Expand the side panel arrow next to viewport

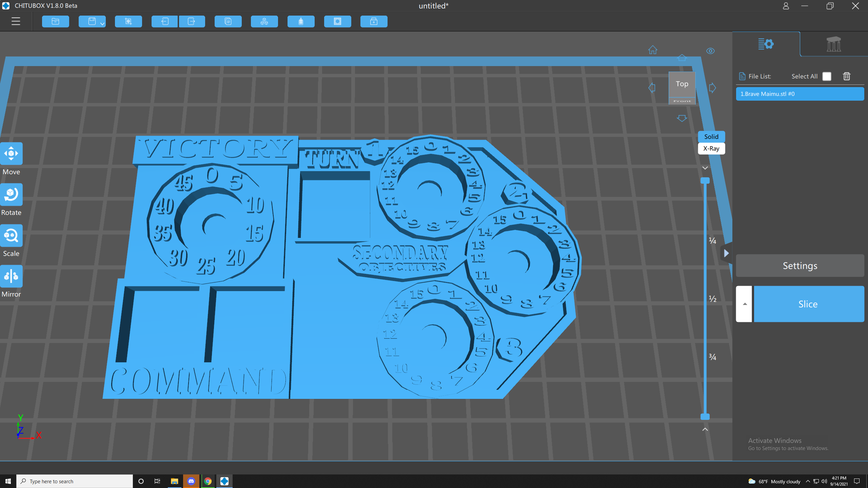tap(726, 253)
